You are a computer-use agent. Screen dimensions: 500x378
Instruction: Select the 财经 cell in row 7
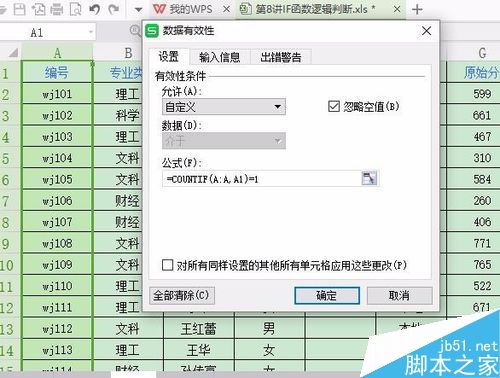(x=118, y=201)
